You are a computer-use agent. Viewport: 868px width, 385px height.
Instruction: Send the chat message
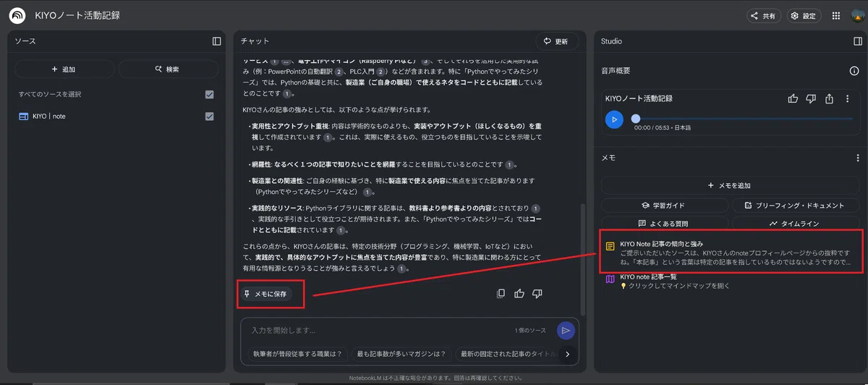[x=566, y=330]
